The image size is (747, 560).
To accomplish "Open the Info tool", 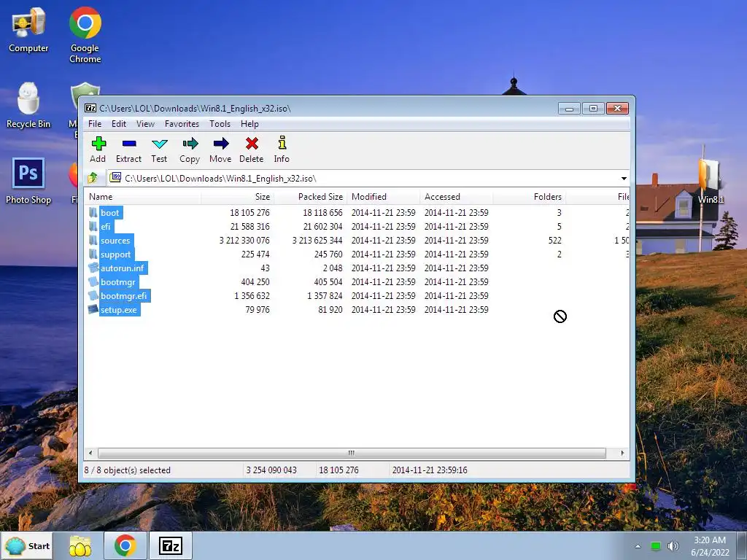I will (x=282, y=149).
